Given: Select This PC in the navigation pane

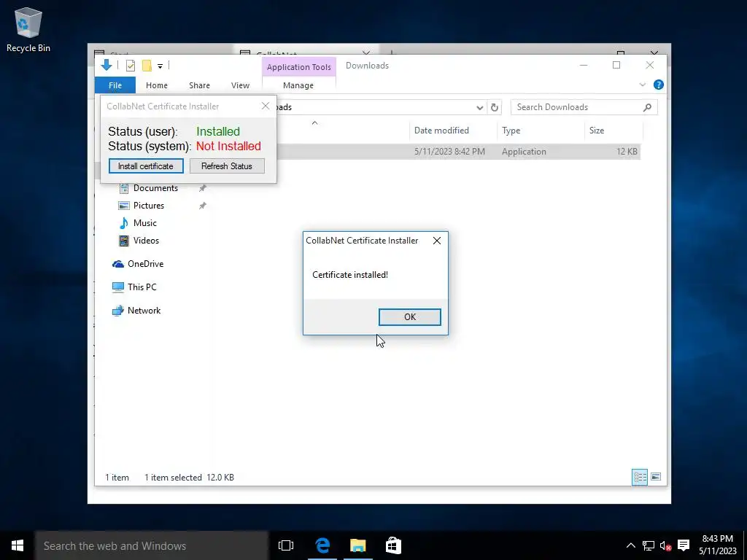Looking at the screenshot, I should 142,287.
